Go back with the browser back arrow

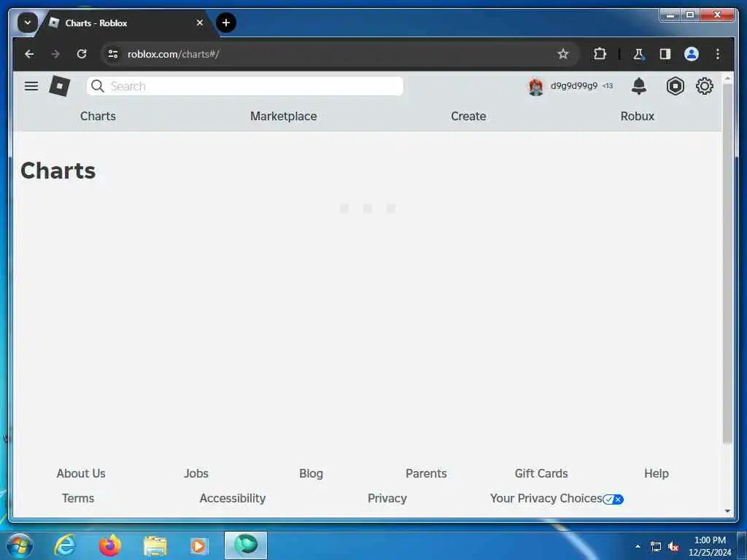coord(29,54)
